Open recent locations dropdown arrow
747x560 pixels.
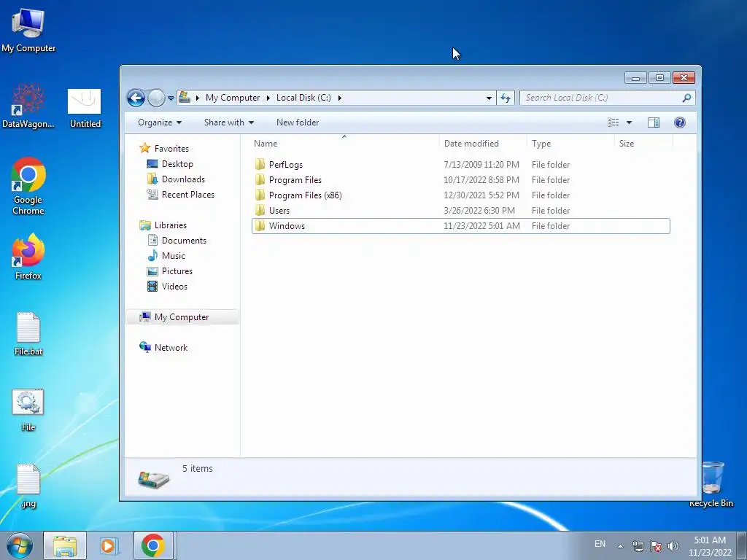pos(171,98)
